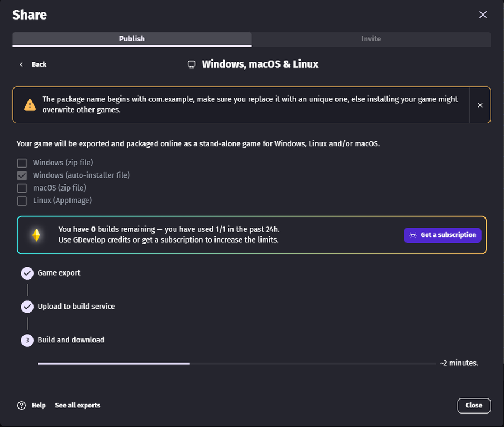This screenshot has width=504, height=427.
Task: Click the subscription button's sparkle icon
Action: click(413, 235)
